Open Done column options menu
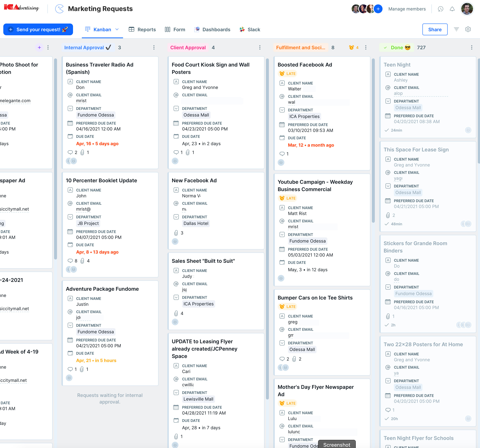The width and height of the screenshot is (480, 448). (x=472, y=48)
